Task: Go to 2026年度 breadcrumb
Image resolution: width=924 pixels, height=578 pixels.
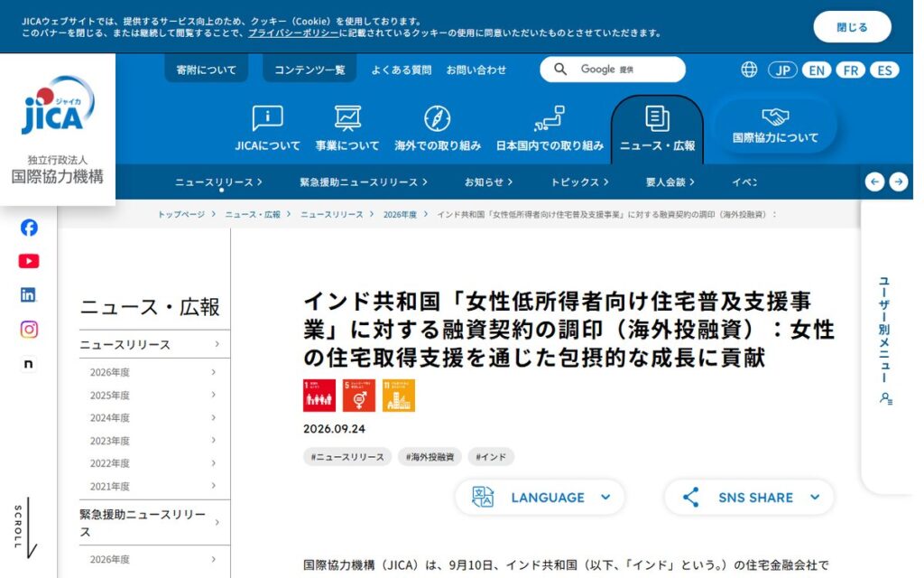Action: point(400,215)
